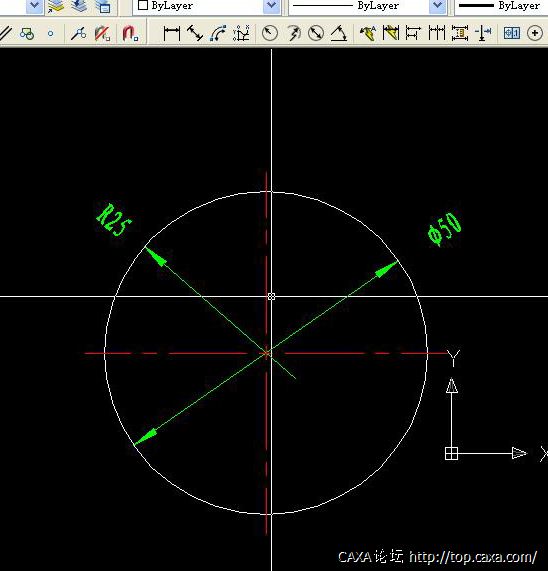548x571 pixels.
Task: Select the Ordinate dimension tool
Action: [241, 33]
